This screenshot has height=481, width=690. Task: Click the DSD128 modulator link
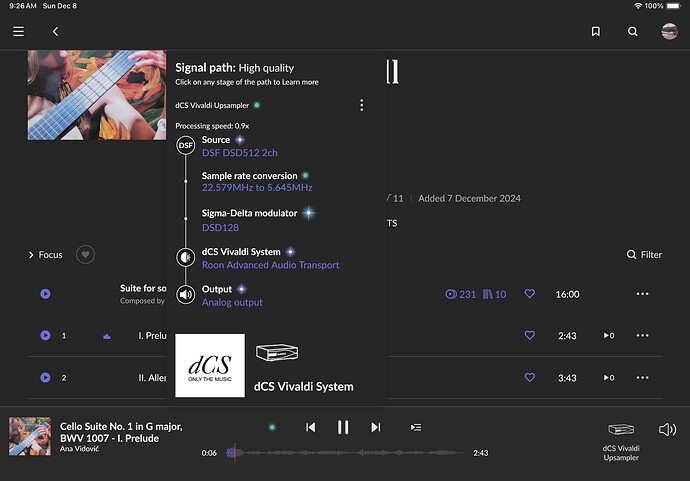pyautogui.click(x=220, y=228)
